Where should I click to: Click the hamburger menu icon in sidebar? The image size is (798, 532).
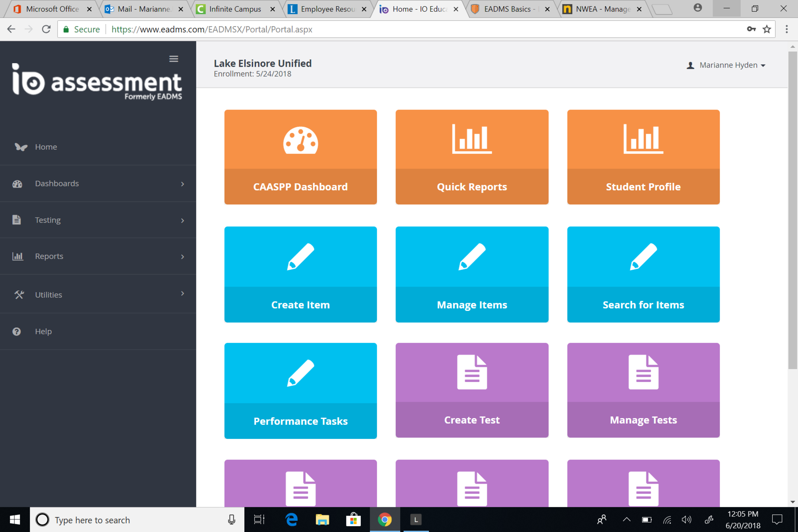click(173, 59)
